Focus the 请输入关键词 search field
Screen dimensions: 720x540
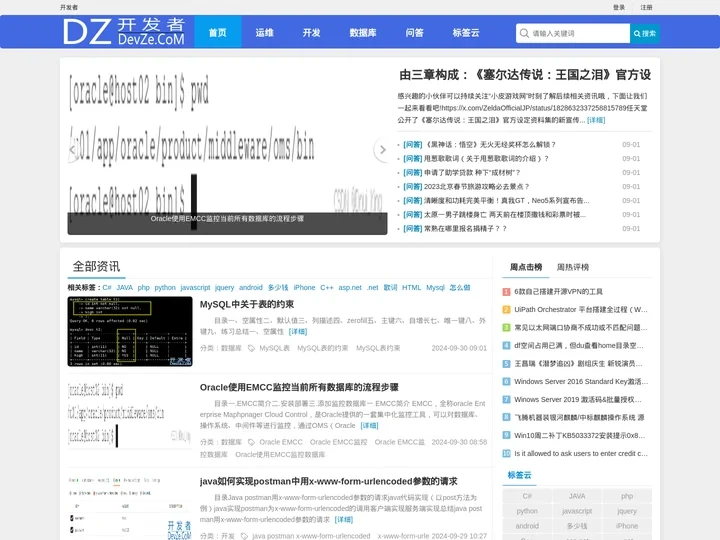point(573,34)
